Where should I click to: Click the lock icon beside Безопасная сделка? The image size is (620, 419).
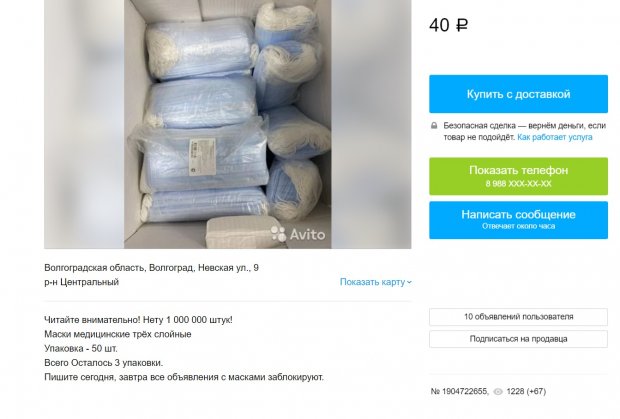tap(434, 126)
